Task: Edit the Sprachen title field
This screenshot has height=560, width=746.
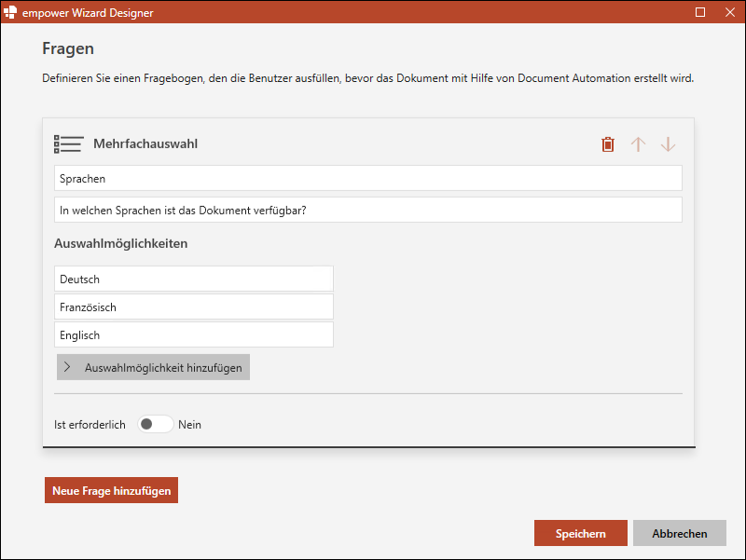Action: click(x=368, y=178)
